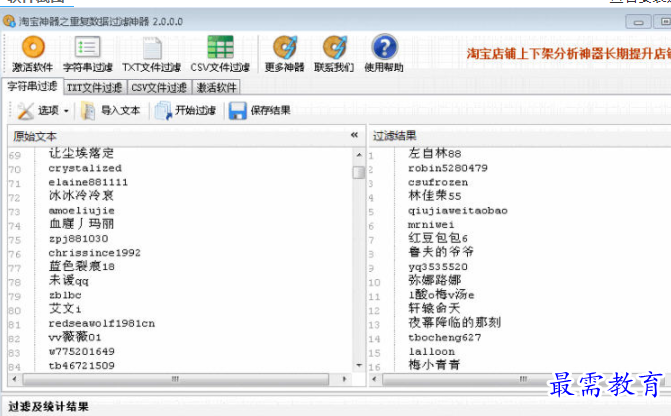The width and height of the screenshot is (671, 416).
Task: Select the row 'chrissince1992'
Action: 94,253
